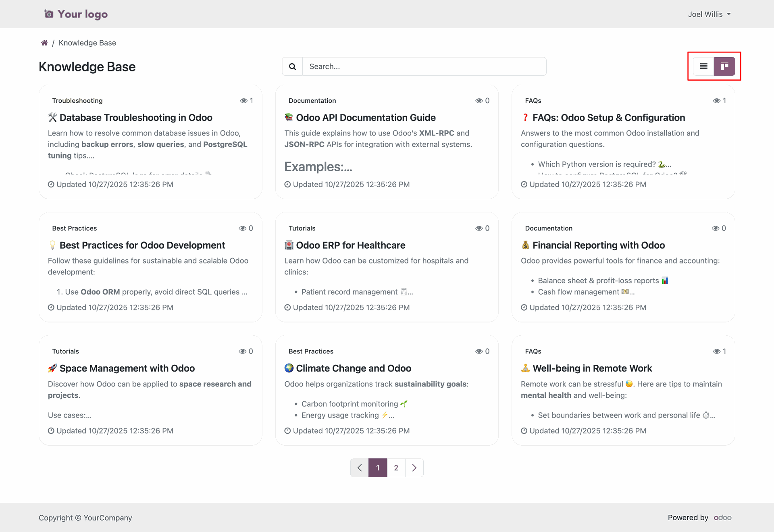Go to next page using right chevron

pyautogui.click(x=414, y=468)
